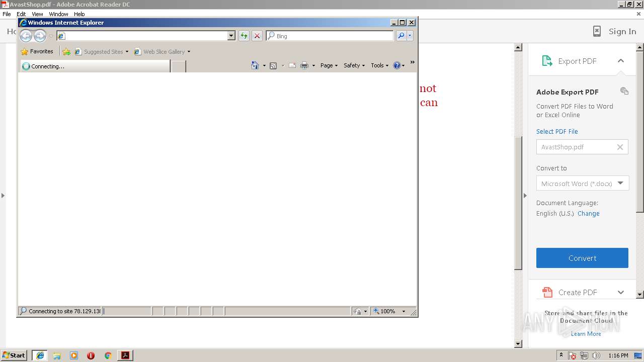Screen dimensions: 644x362
Task: Click the tools pane scrollbar down arrow
Action: [640, 294]
